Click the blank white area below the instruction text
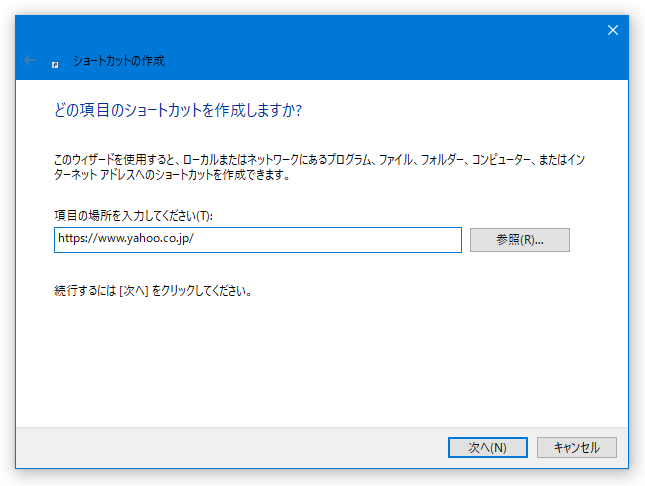The height and width of the screenshot is (486, 645). 321,362
